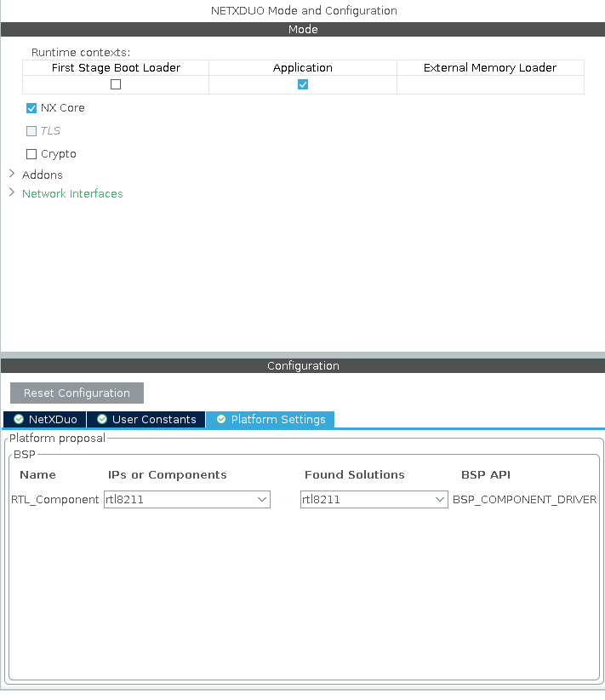Image resolution: width=605 pixels, height=700 pixels.
Task: Click the NX Core label text
Action: pyautogui.click(x=63, y=108)
